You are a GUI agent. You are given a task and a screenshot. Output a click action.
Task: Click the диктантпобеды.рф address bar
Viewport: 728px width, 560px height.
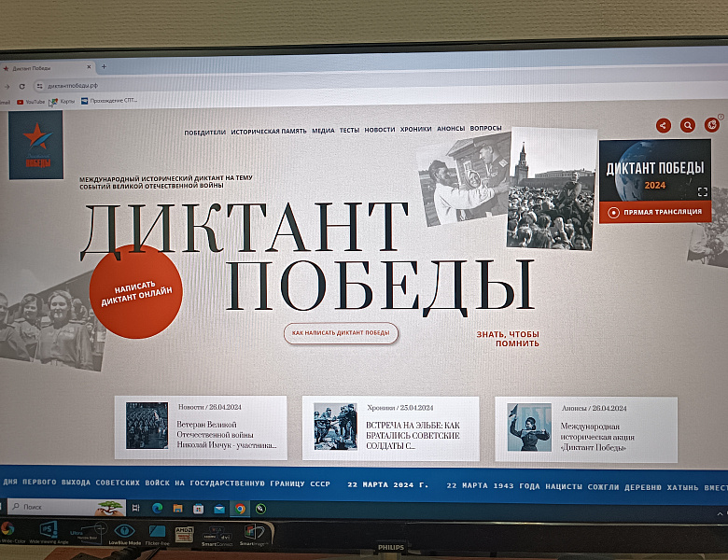tap(73, 86)
